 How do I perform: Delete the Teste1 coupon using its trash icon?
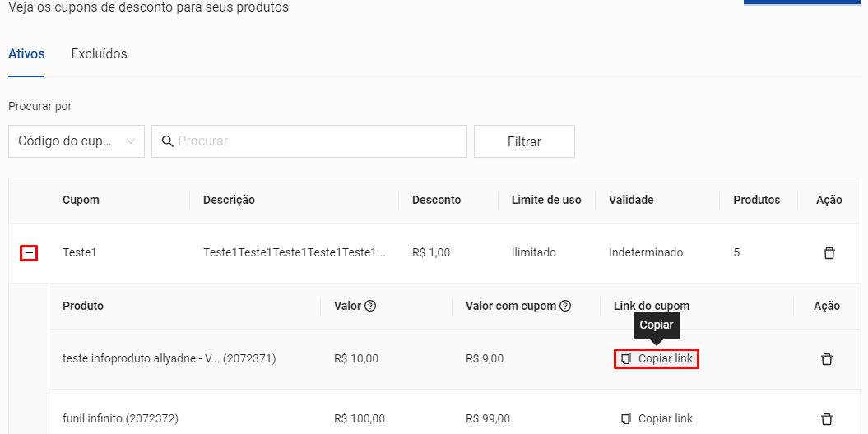pos(829,253)
